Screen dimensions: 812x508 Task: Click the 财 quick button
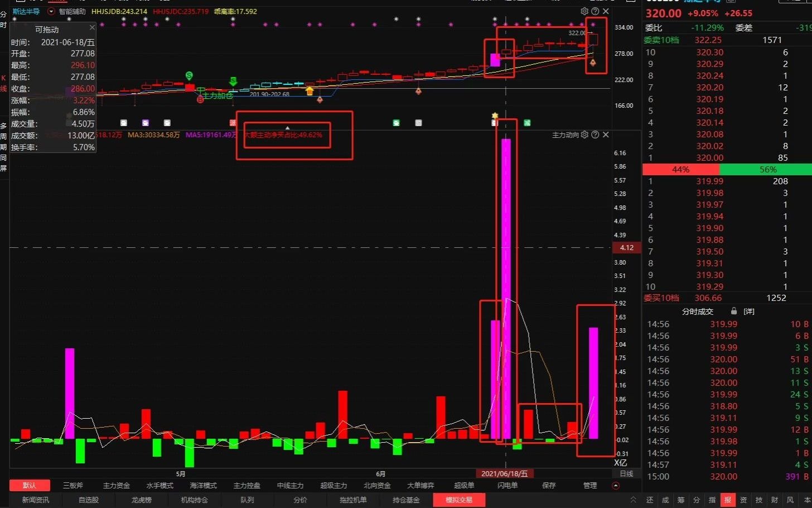[x=775, y=500]
